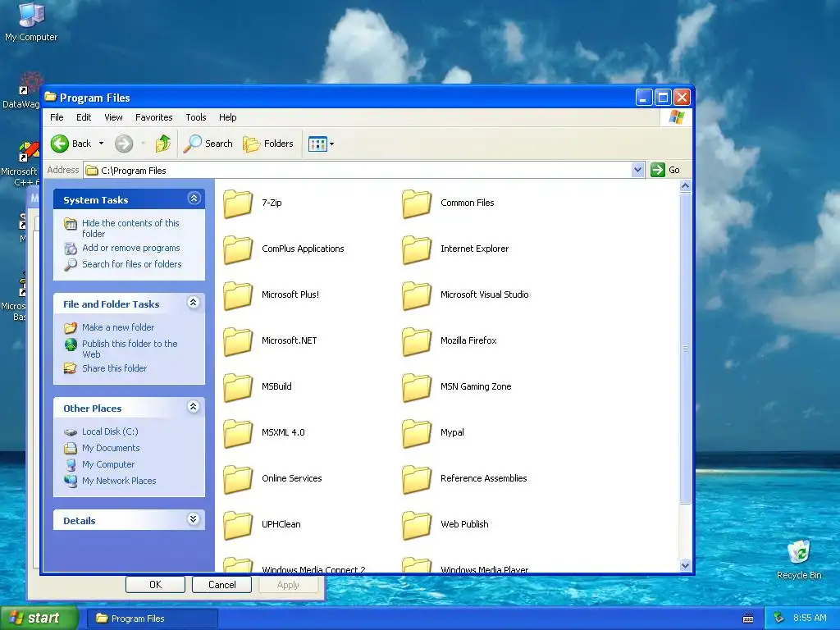Click Hide the contents of this folder
Image resolution: width=840 pixels, height=630 pixels.
[130, 228]
